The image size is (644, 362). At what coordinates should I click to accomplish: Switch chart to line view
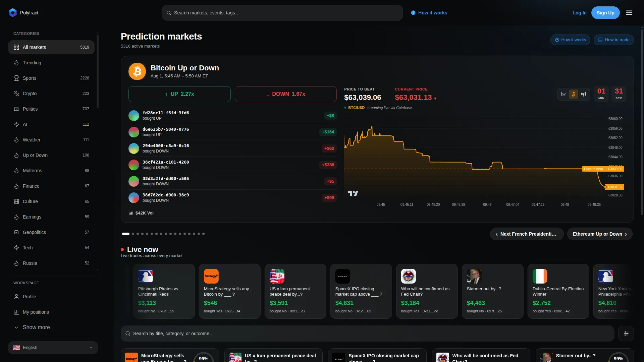[563, 94]
